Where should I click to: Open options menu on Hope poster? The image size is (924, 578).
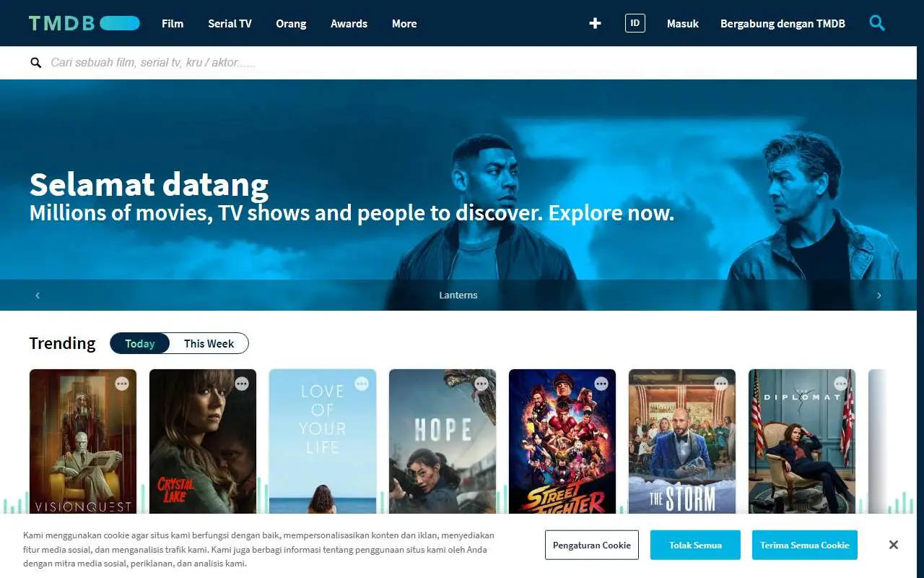click(481, 384)
